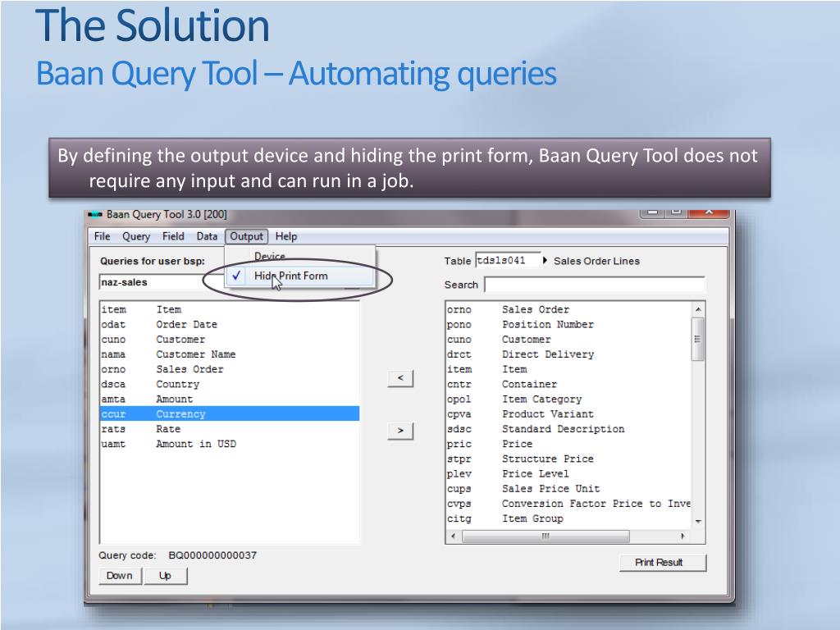Screen dimensions: 840x630
Task: Select citg Item Group in table fields
Action: [x=568, y=519]
